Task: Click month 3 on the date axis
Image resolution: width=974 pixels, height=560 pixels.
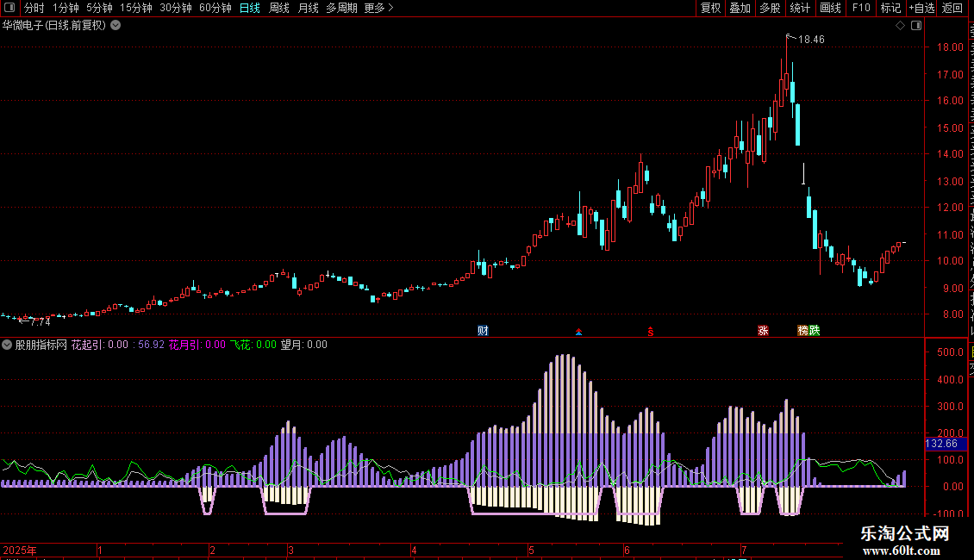Action: [290, 550]
